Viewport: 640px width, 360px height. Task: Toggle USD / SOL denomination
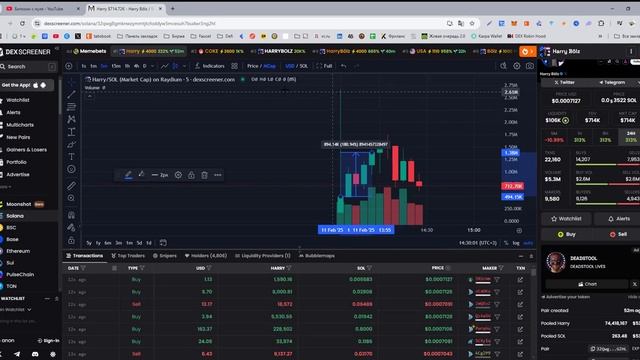[x=297, y=66]
